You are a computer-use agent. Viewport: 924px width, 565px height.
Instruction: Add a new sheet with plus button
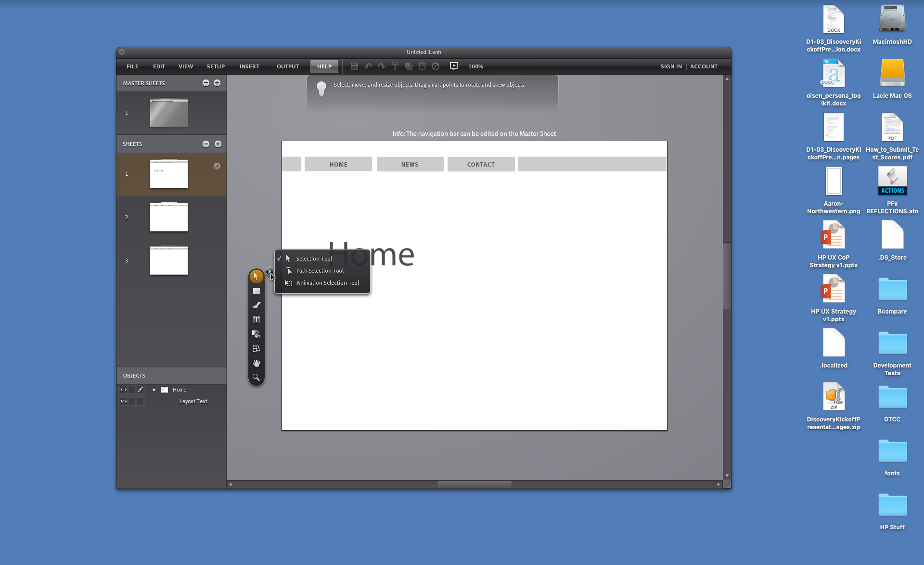point(218,144)
